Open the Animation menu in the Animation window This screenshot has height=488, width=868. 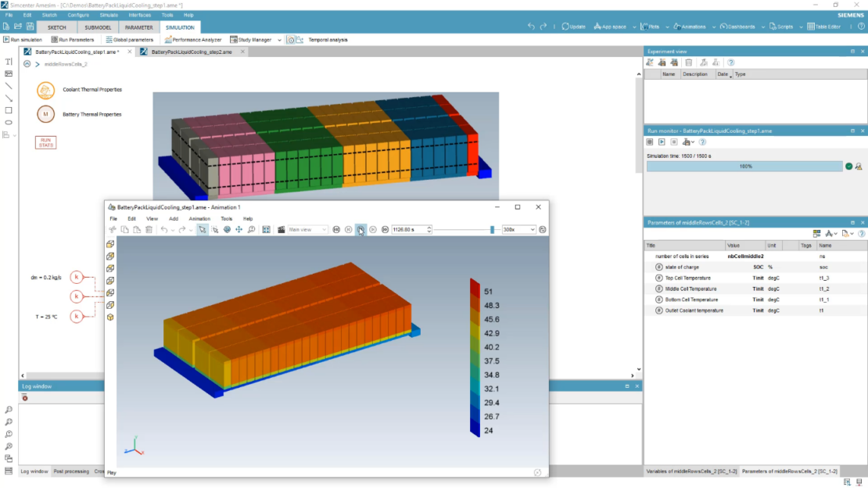(199, 218)
